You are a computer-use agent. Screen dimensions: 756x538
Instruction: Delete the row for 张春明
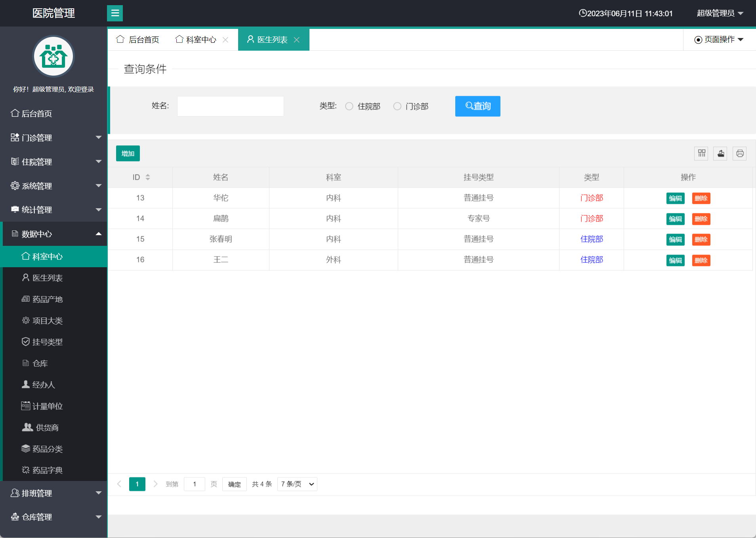[x=701, y=240]
